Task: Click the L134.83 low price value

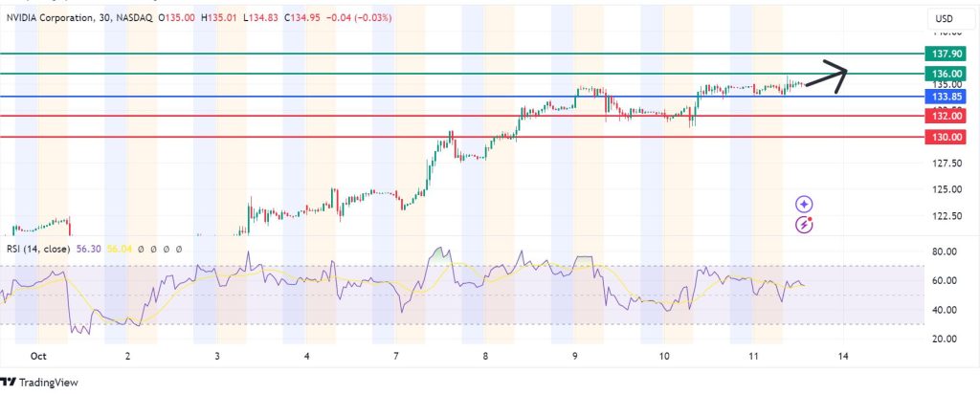Action: [261, 18]
